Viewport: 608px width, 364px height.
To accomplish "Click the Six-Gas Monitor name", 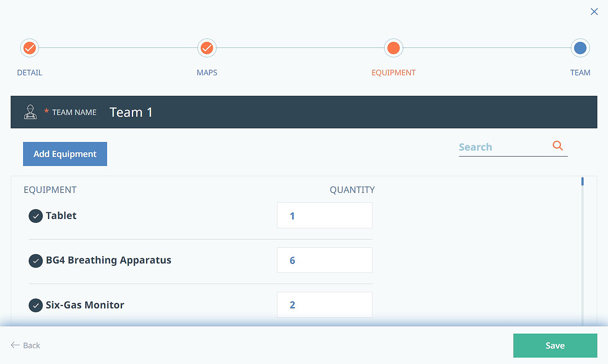I will 85,305.
